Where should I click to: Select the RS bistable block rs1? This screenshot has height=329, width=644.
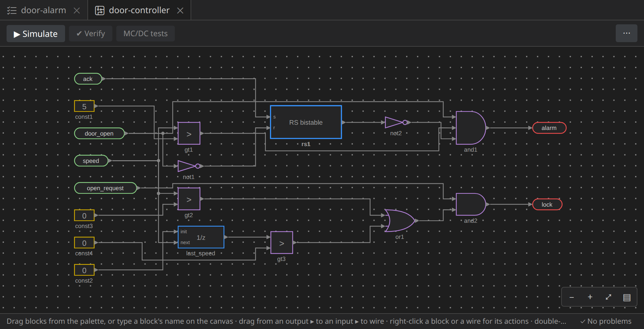(x=306, y=122)
